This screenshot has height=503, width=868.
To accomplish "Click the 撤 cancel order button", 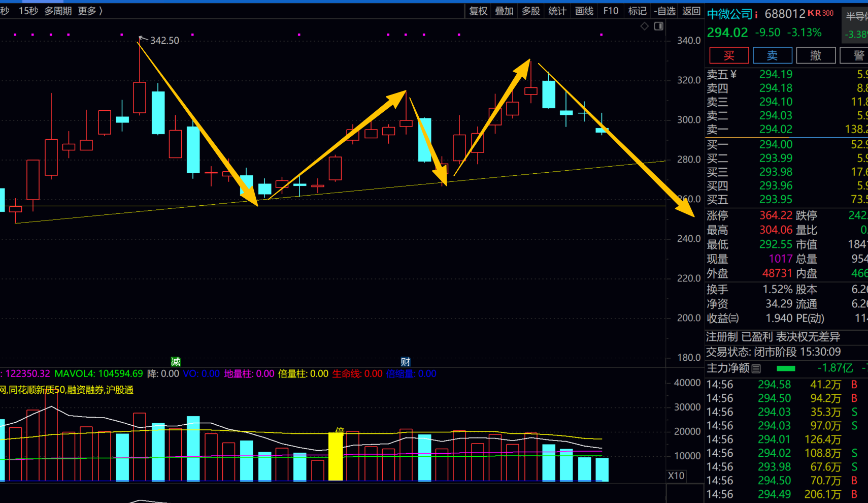I will point(815,55).
